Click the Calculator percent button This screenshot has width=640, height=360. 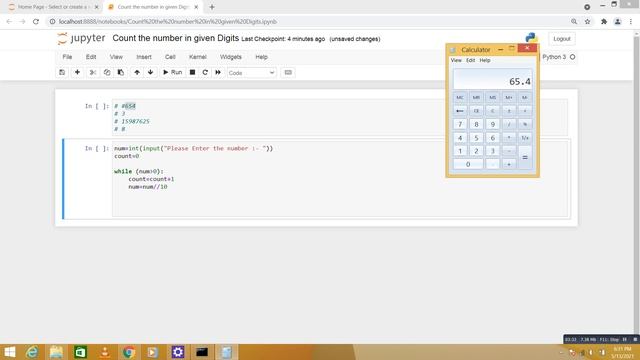(x=525, y=124)
